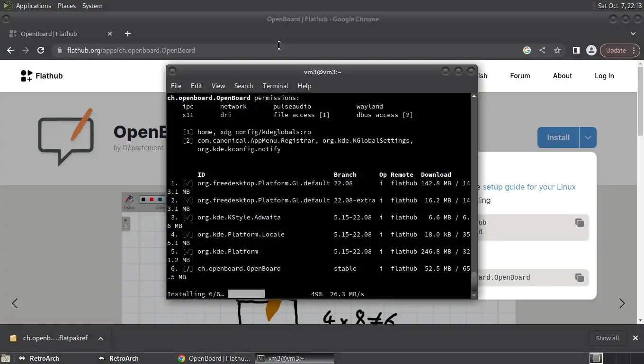Bookmark this page with the star icon
Viewport: 644px width, 364px height.
(x=557, y=50)
